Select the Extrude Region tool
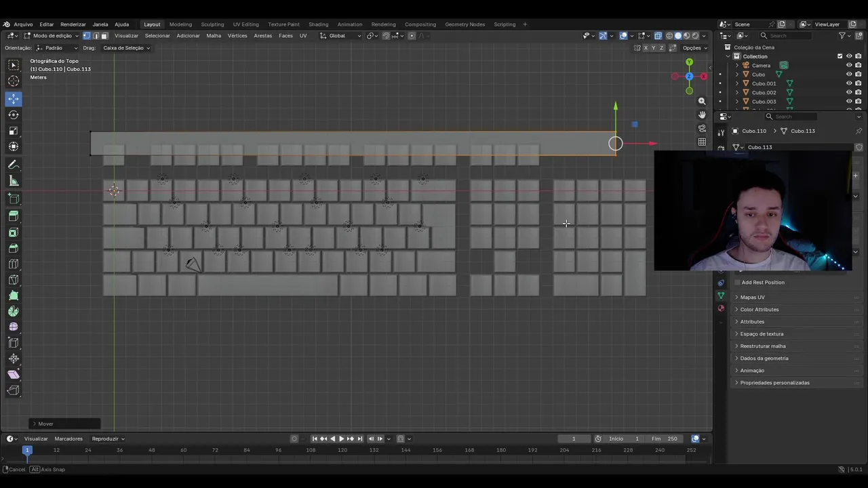The width and height of the screenshot is (868, 488). (14, 216)
